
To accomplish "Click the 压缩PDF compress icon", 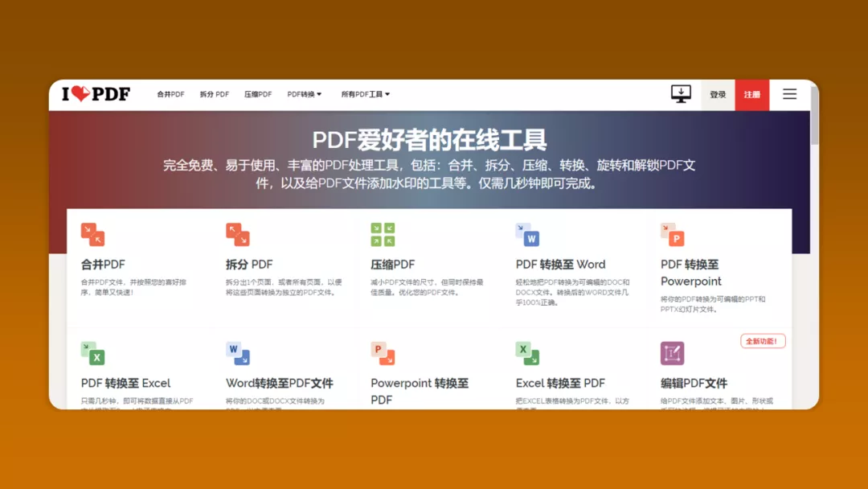I will 383,234.
